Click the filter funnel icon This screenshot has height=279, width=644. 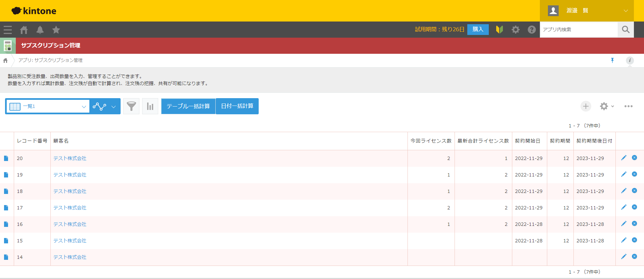(131, 106)
